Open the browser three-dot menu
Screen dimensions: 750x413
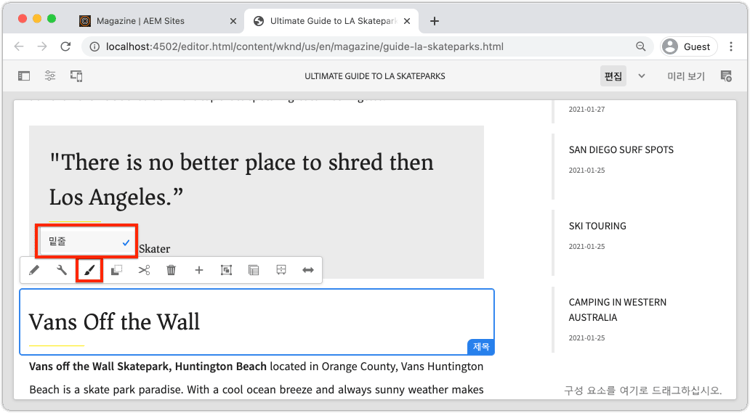[731, 46]
